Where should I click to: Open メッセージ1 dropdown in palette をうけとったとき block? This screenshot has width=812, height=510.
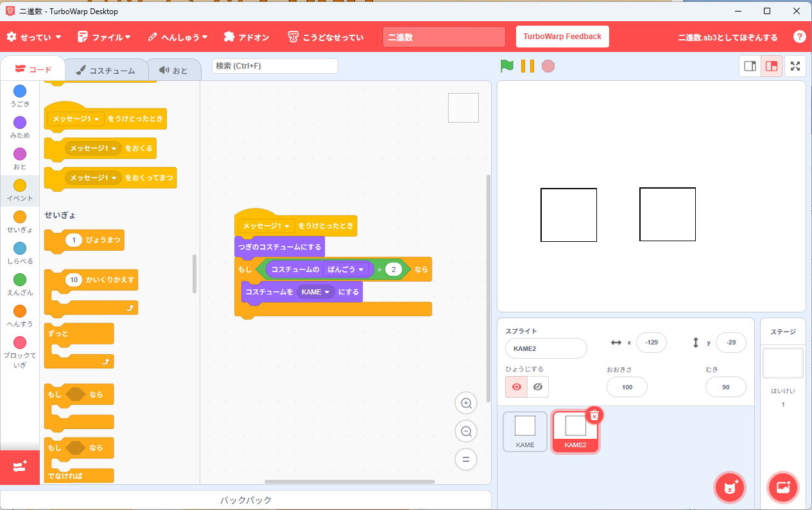pyautogui.click(x=76, y=119)
